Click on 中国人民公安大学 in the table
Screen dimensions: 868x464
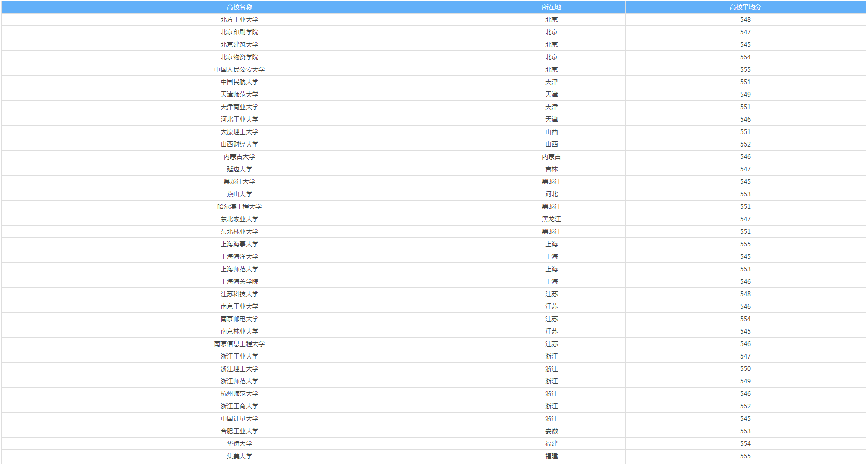click(239, 70)
